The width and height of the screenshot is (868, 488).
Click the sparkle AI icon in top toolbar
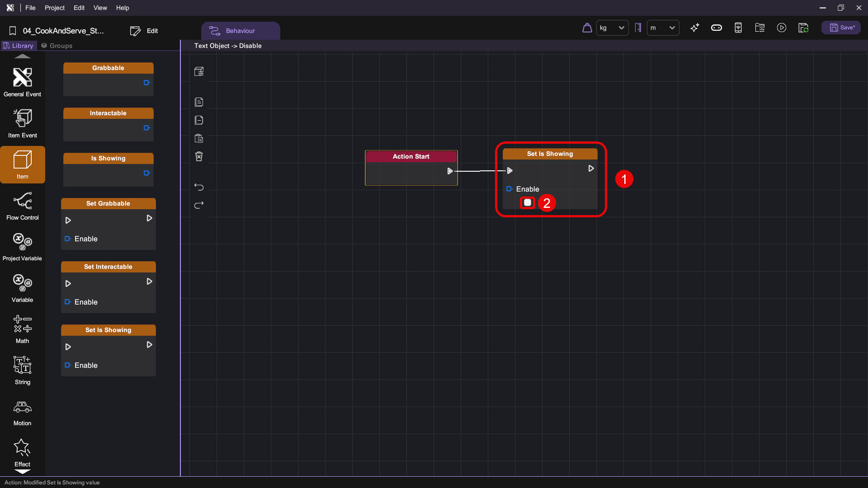695,28
